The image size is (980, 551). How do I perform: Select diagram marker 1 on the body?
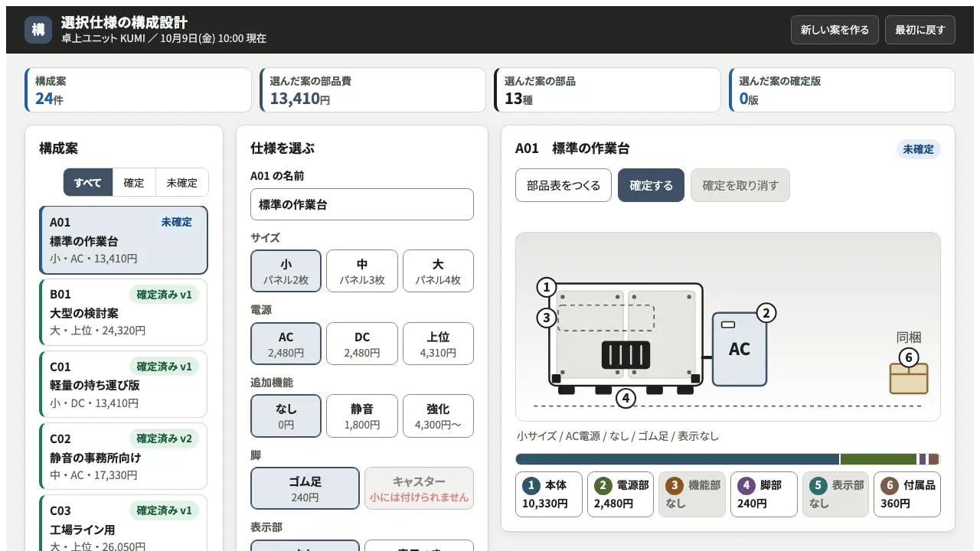tap(546, 288)
